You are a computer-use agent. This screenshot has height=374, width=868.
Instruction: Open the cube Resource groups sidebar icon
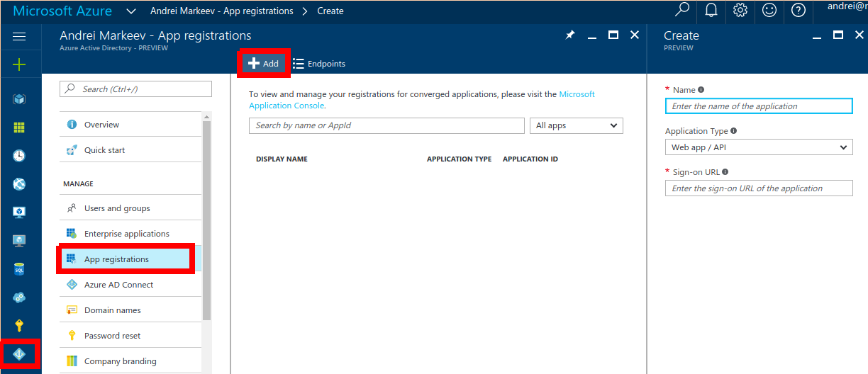[x=19, y=99]
